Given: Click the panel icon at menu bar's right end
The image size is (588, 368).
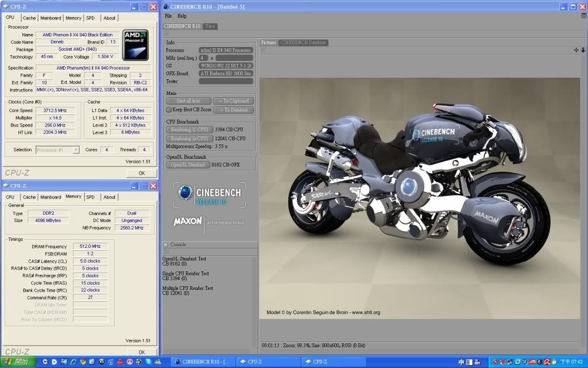Looking at the screenshot, I should pyautogui.click(x=583, y=16).
